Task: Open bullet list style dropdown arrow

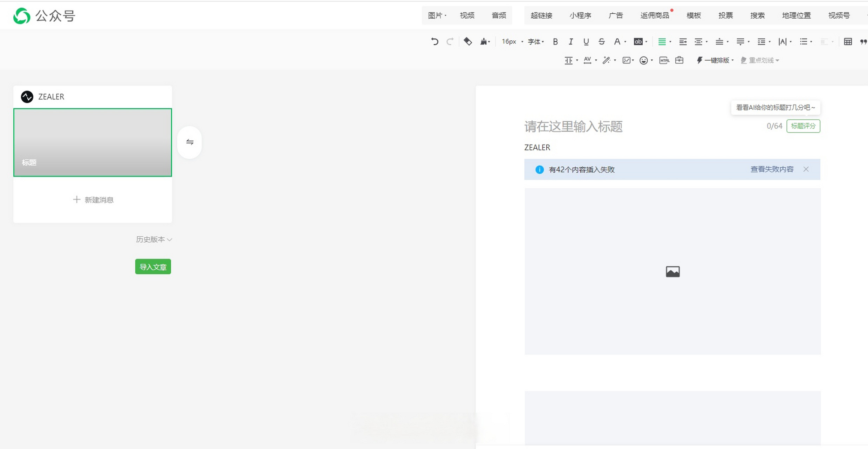Action: [x=811, y=42]
